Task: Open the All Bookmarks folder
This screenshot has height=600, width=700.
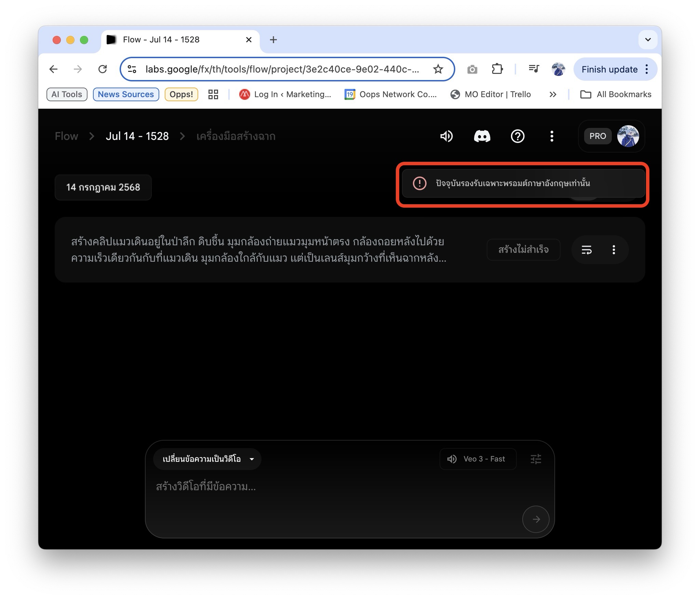Action: coord(616,94)
